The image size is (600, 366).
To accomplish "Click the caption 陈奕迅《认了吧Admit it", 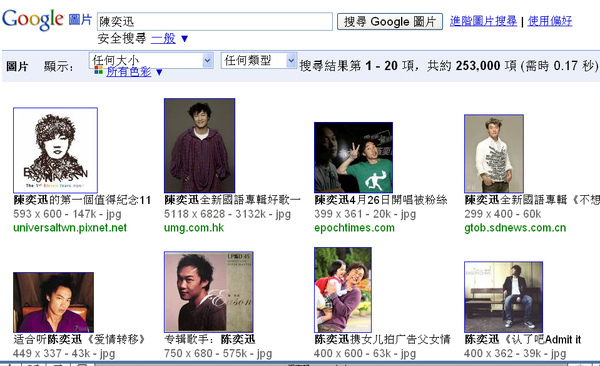I will click(x=523, y=340).
